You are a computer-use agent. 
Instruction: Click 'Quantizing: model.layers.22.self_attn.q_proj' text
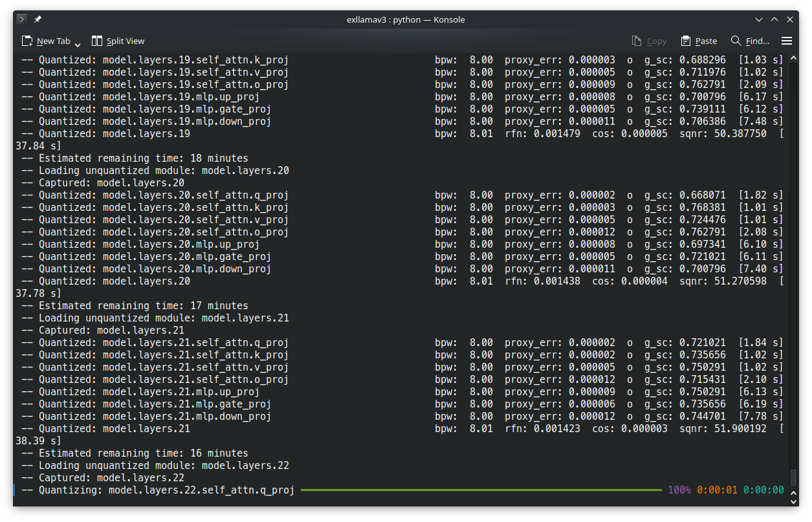pyautogui.click(x=166, y=490)
